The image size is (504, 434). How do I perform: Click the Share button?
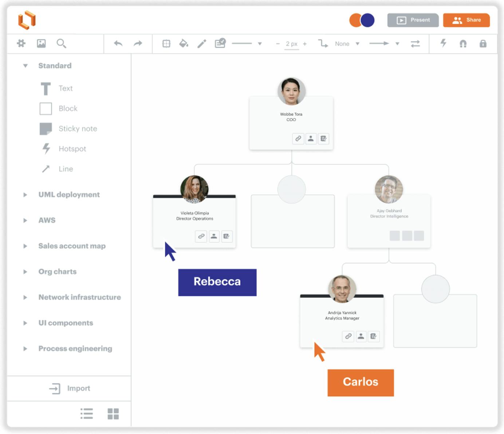click(466, 20)
